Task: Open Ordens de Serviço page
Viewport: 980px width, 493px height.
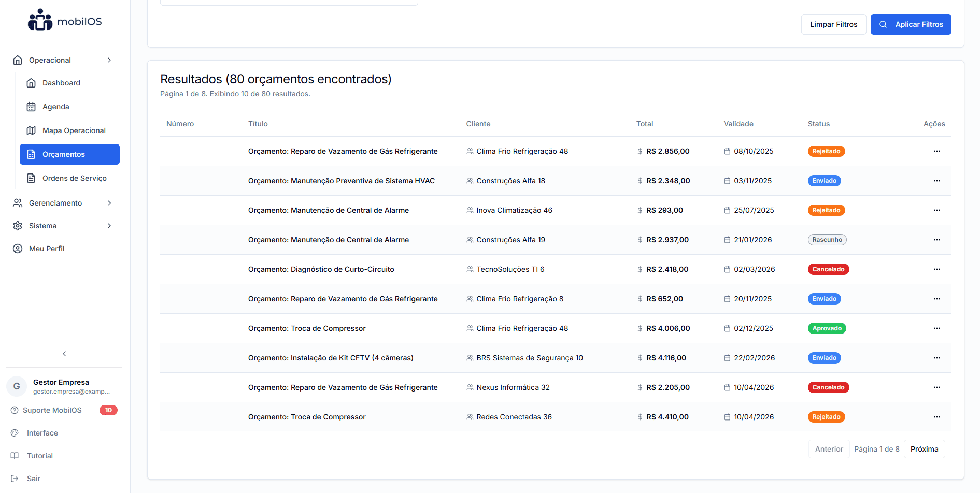Action: click(74, 178)
